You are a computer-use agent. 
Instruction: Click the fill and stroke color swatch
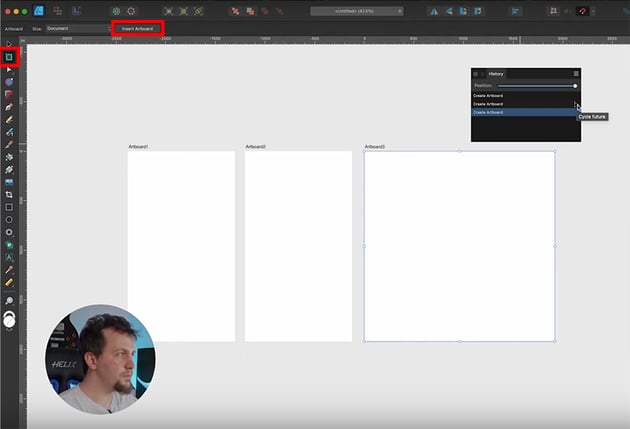pyautogui.click(x=9, y=320)
